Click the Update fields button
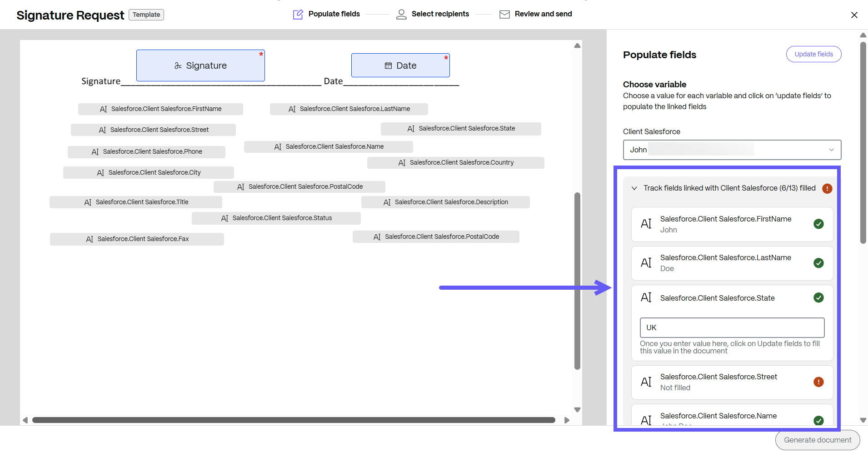The image size is (868, 453). tap(813, 54)
